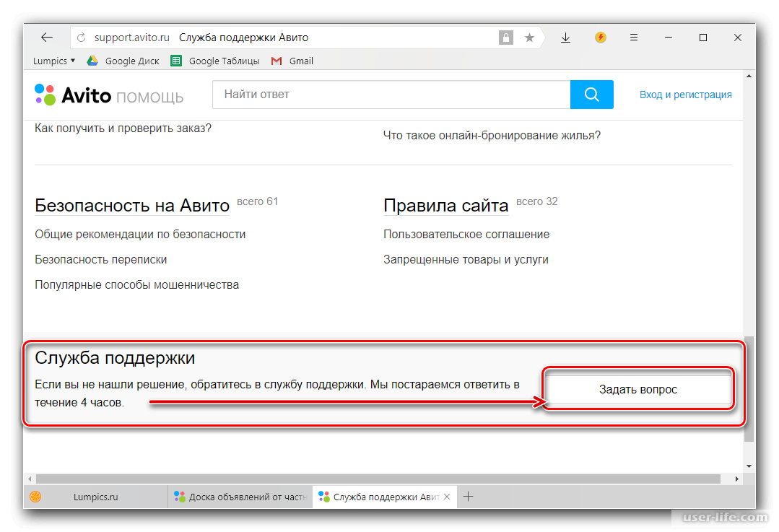Click the vertical scrollbar down arrow
Image resolution: width=779 pixels, height=532 pixels.
pos(749,466)
